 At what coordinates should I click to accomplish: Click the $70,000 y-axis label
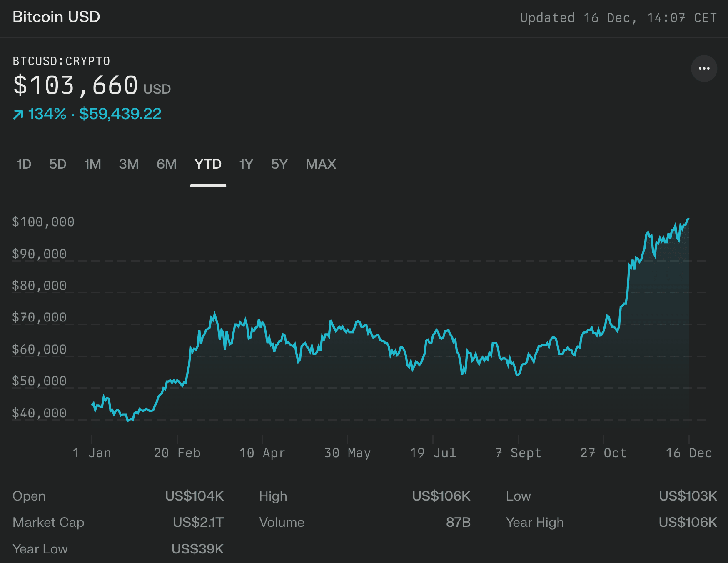(40, 317)
